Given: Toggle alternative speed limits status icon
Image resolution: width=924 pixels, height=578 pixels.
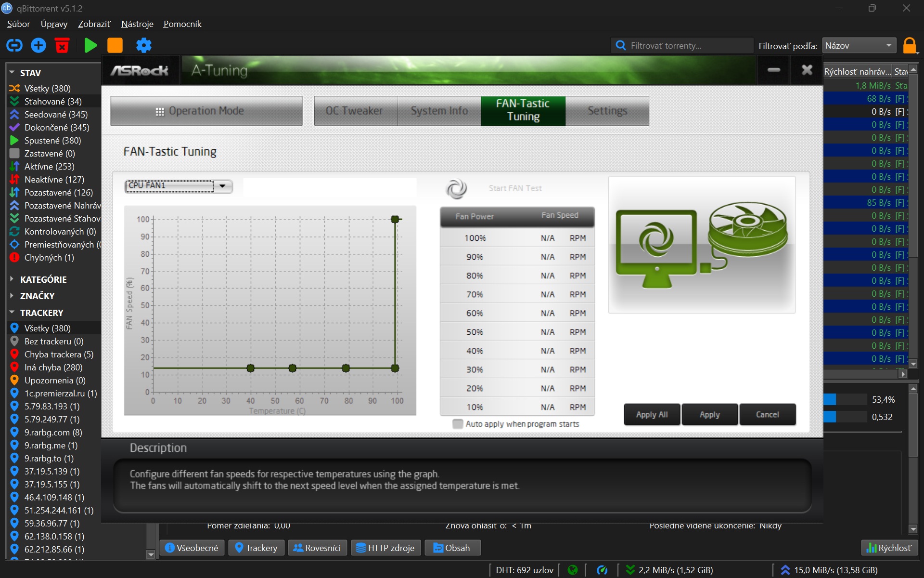Looking at the screenshot, I should [x=602, y=570].
